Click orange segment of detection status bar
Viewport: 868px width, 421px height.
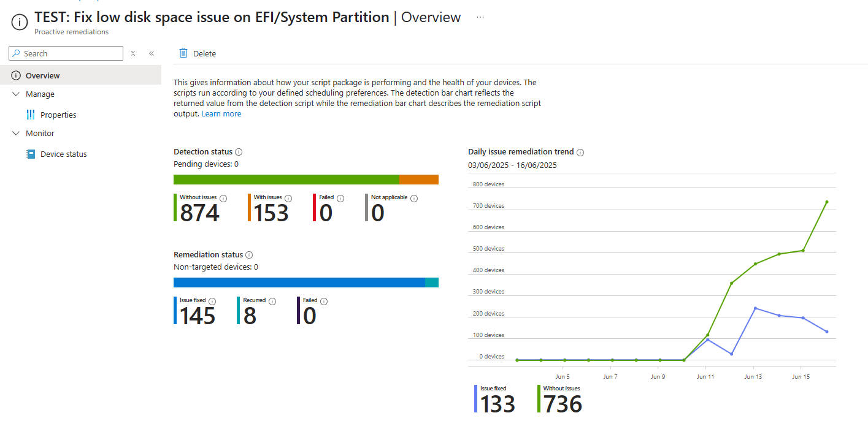tap(419, 180)
